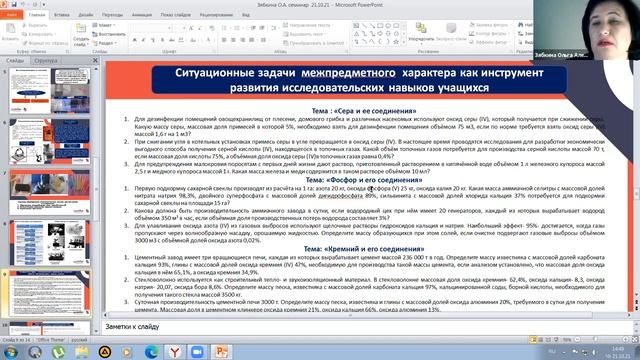Select the star shape in shapes gallery
640x360 pixels.
(x=396, y=42)
